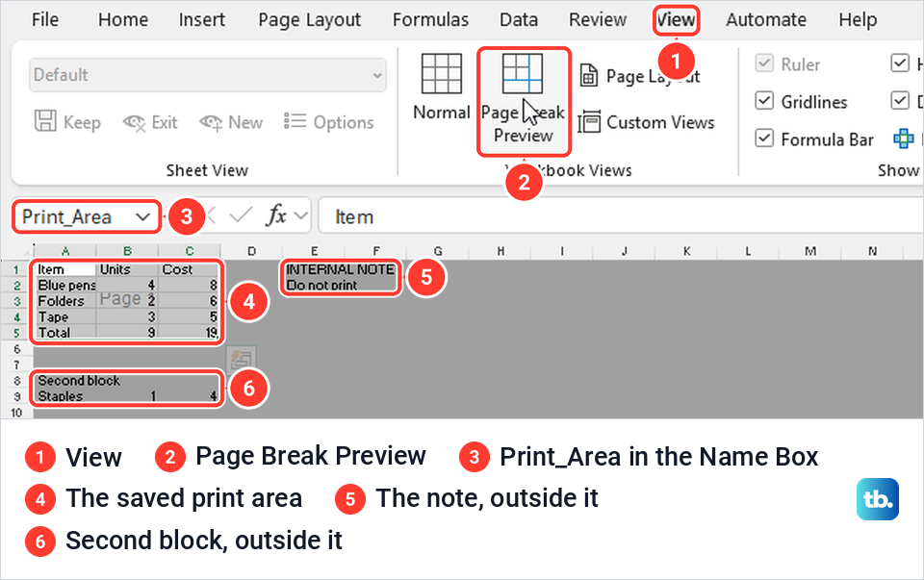The image size is (924, 580).
Task: Toggle the Ruler checkbox
Action: [x=764, y=63]
